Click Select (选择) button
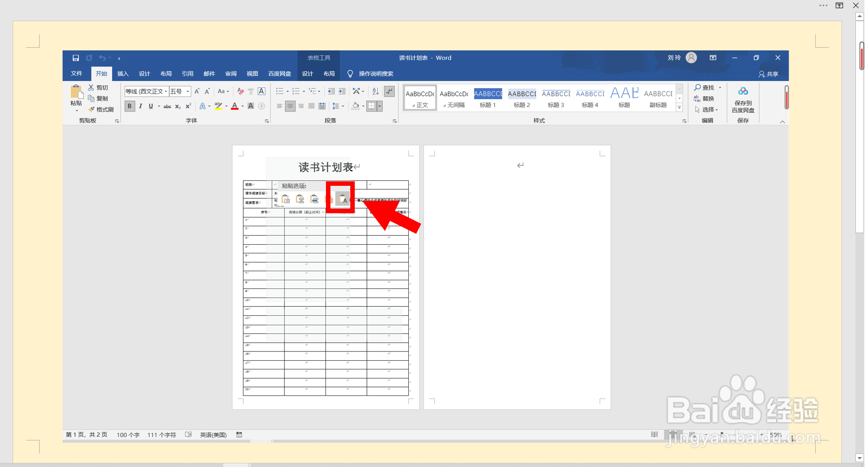Image resolution: width=868 pixels, height=467 pixels. tap(706, 109)
